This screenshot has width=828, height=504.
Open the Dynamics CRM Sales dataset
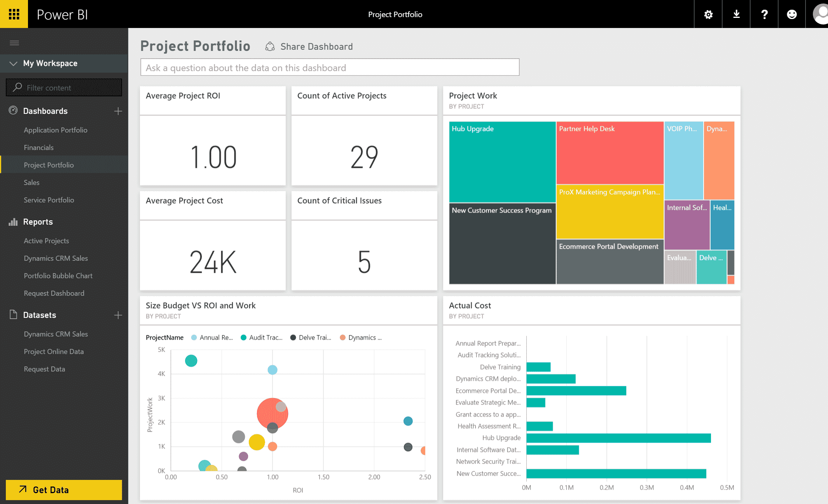tap(56, 334)
